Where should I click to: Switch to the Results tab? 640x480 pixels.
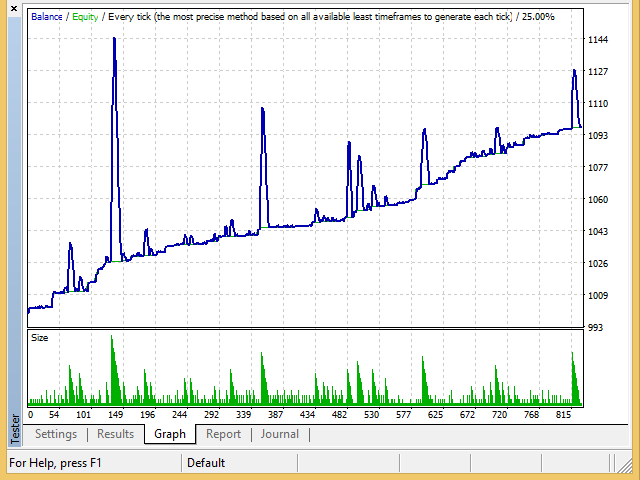[115, 434]
